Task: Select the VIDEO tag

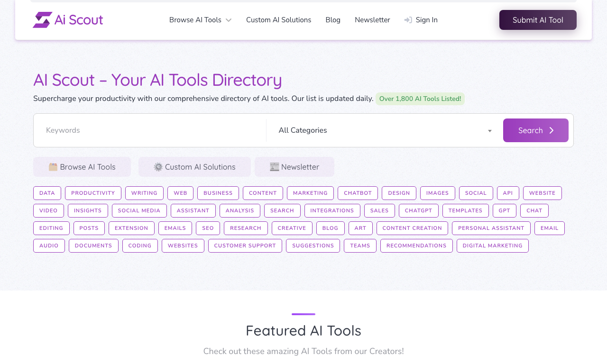Action: click(48, 210)
